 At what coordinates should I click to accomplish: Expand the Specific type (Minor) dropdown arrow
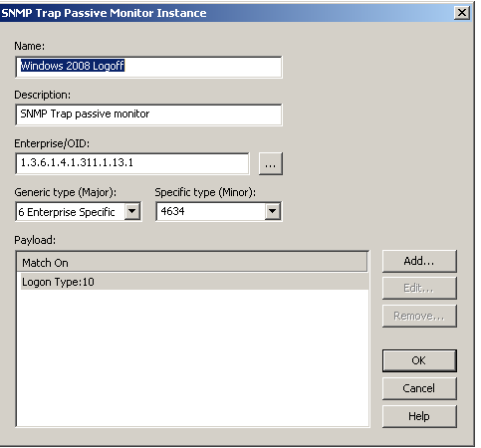[272, 211]
